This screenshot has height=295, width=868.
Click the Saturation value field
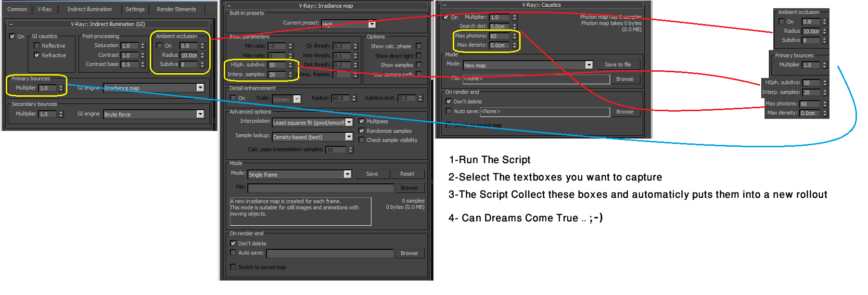[x=130, y=46]
